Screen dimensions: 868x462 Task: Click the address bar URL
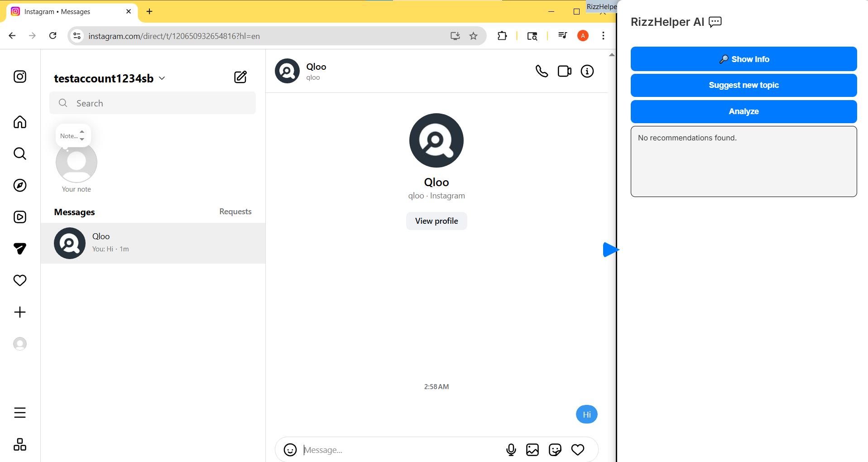pos(174,36)
